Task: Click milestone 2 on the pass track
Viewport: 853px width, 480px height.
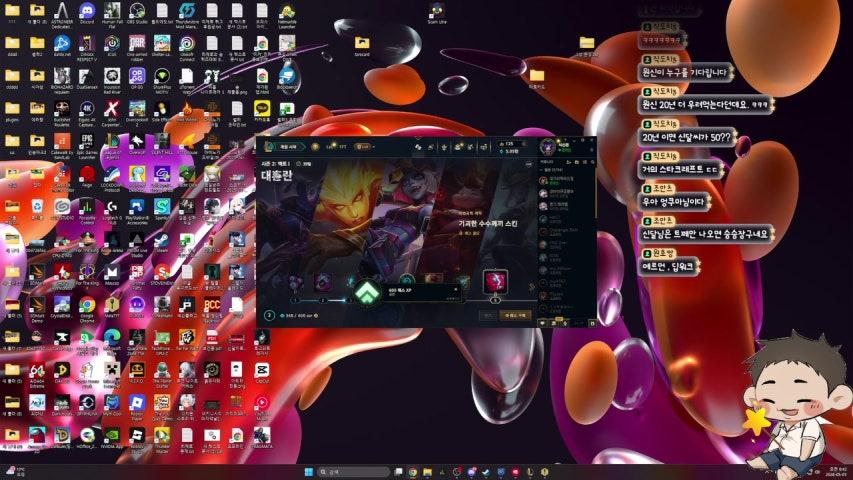Action: click(x=323, y=299)
